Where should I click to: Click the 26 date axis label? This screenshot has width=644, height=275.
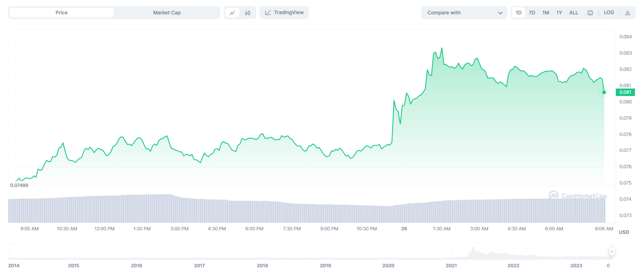(x=404, y=229)
